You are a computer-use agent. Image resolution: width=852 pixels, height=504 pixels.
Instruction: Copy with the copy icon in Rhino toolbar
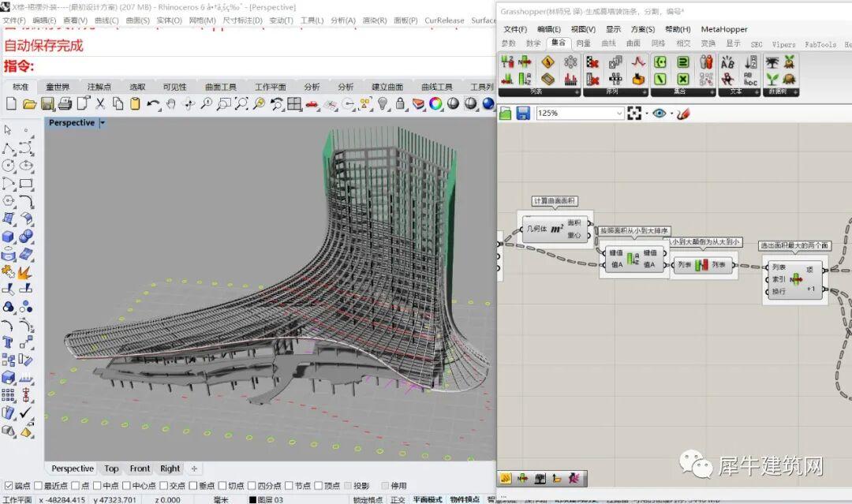point(118,103)
